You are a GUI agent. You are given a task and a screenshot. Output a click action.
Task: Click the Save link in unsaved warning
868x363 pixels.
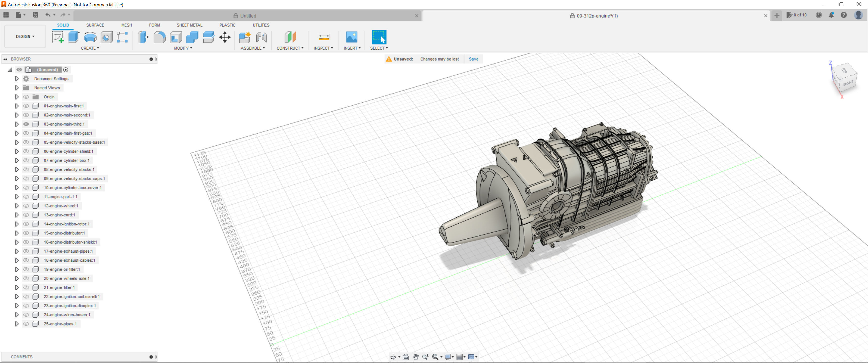point(473,59)
